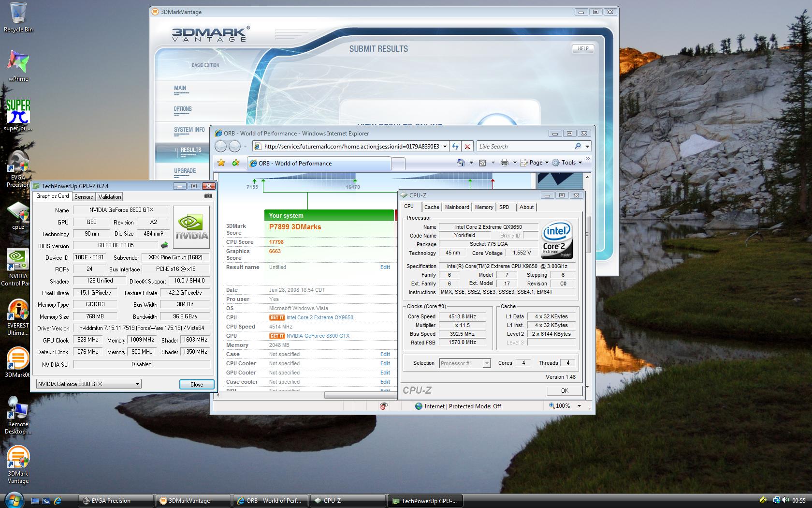Click the IE refresh button

(x=455, y=146)
